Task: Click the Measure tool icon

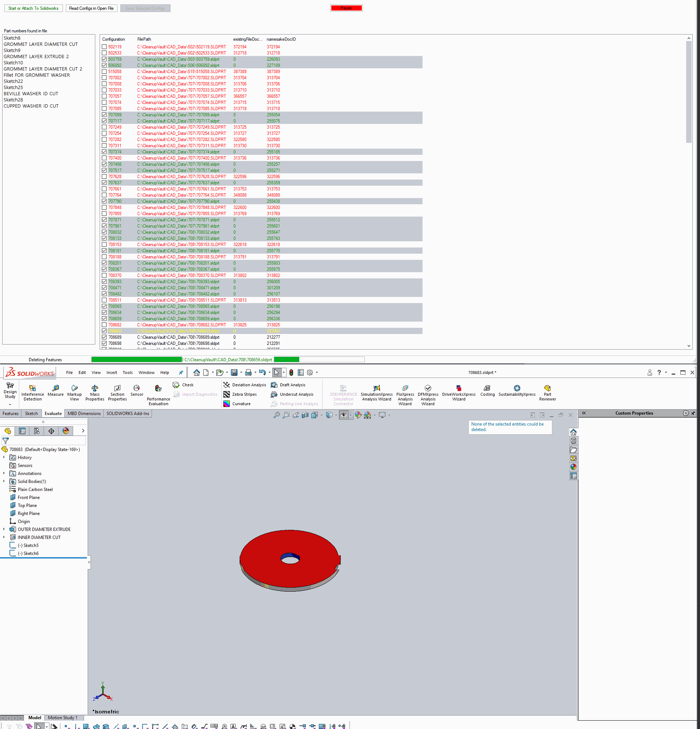Action: coord(55,388)
